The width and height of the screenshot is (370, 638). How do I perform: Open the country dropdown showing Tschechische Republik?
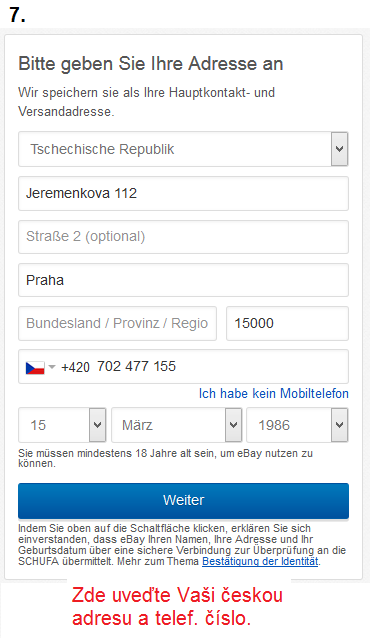click(183, 149)
